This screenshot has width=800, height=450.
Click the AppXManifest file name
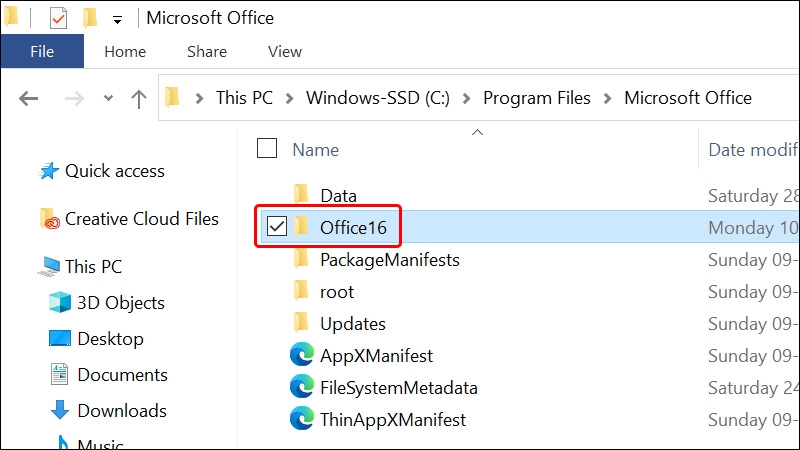click(x=376, y=356)
